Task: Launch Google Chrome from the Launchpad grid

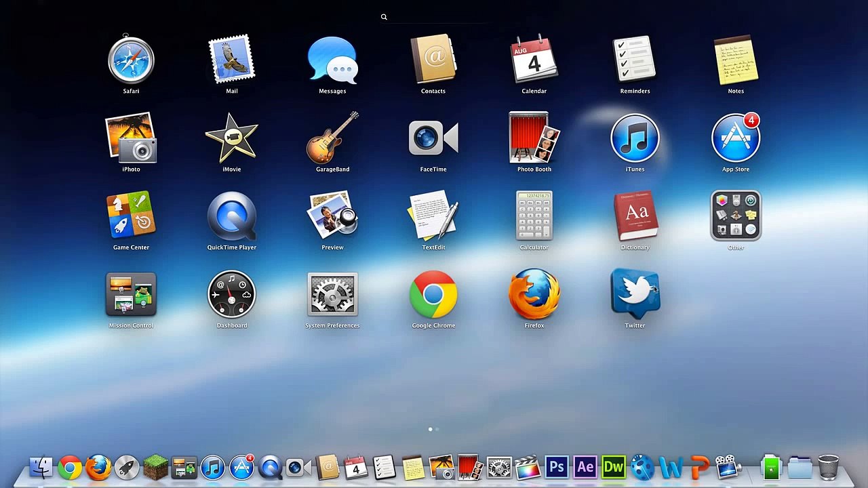Action: click(x=433, y=295)
